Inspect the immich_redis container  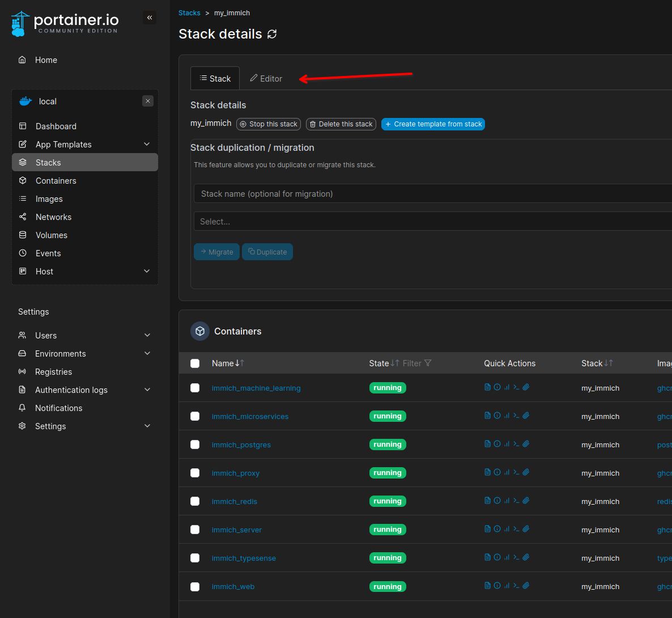pos(497,501)
